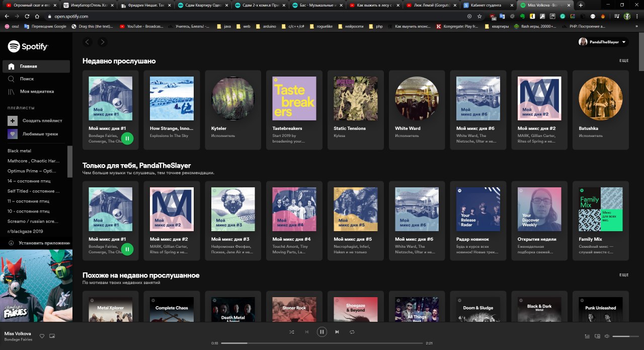The width and height of the screenshot is (644, 350).
Task: Open the Bondage Fairies cover art thumbnail
Action: click(x=36, y=286)
